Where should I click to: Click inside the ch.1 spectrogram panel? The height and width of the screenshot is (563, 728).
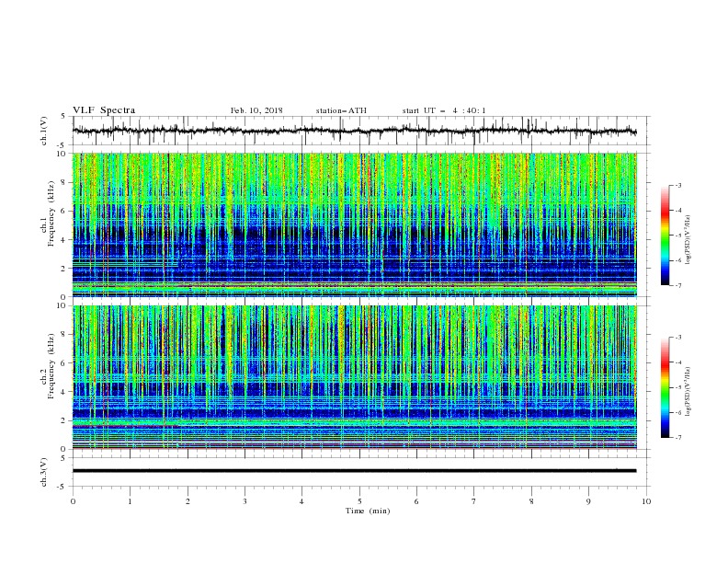(x=355, y=224)
